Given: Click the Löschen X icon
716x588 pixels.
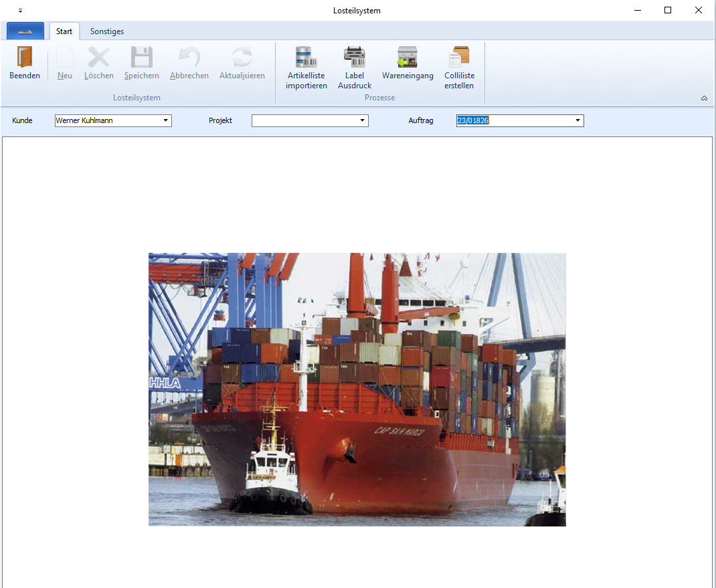Looking at the screenshot, I should click(98, 57).
